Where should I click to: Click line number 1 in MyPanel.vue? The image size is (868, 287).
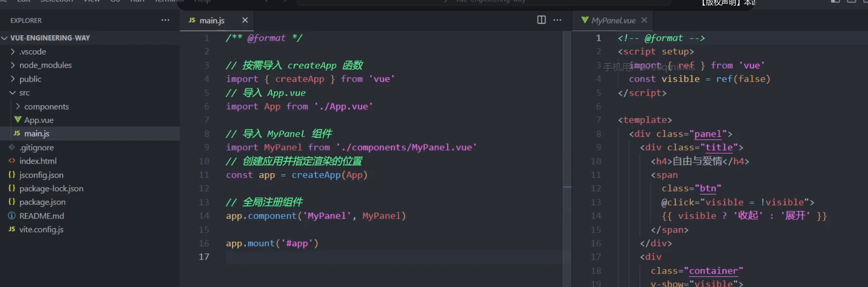coord(598,38)
